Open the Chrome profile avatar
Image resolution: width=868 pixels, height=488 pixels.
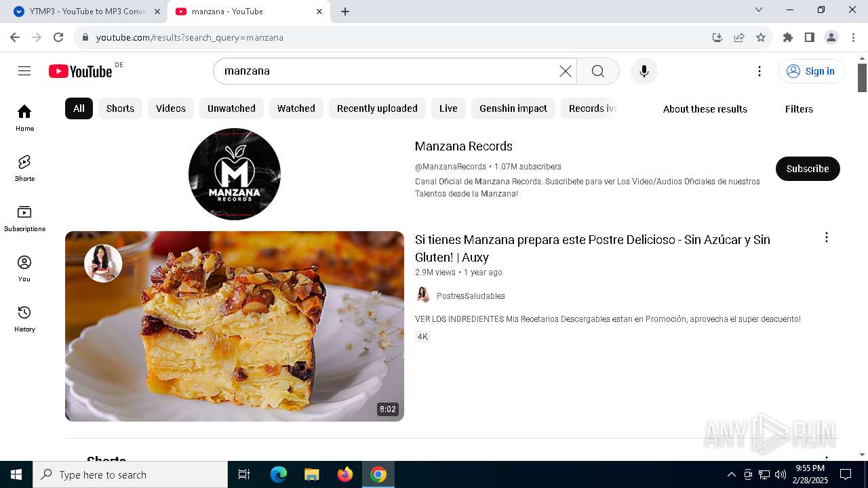831,37
